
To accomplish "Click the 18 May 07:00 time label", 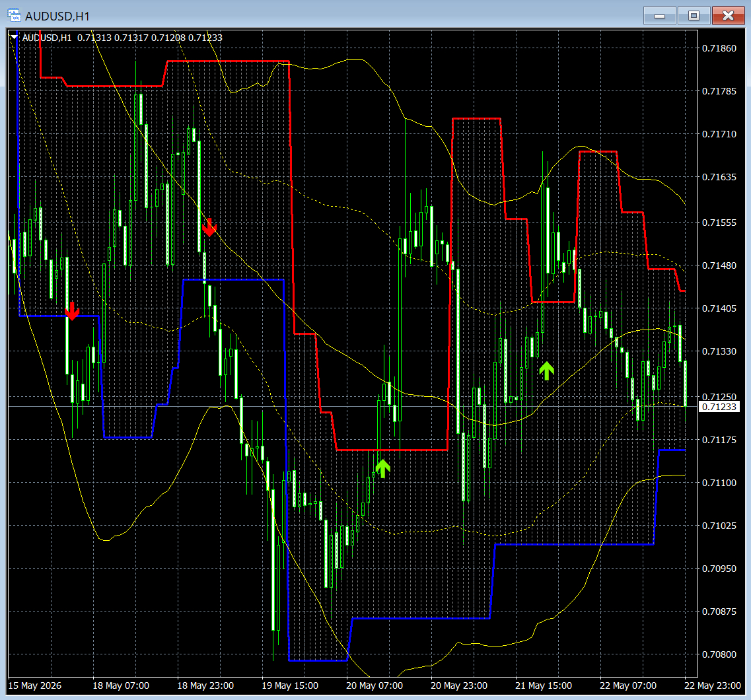I will click(121, 685).
